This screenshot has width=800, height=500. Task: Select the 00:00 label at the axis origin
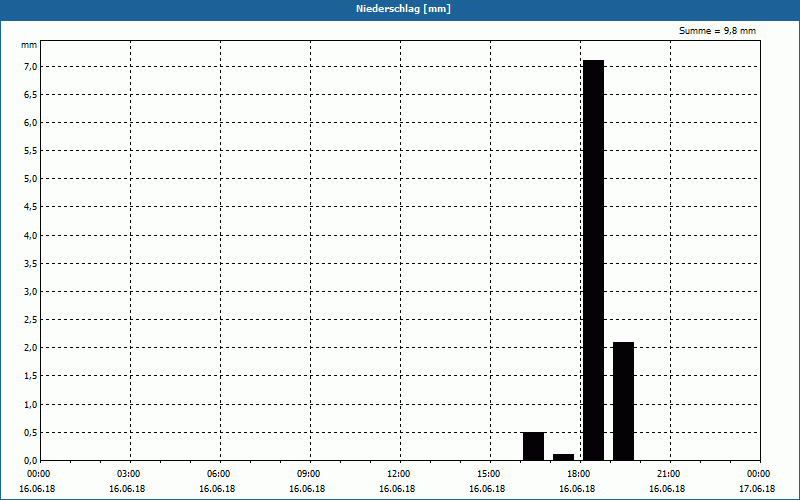coord(39,474)
